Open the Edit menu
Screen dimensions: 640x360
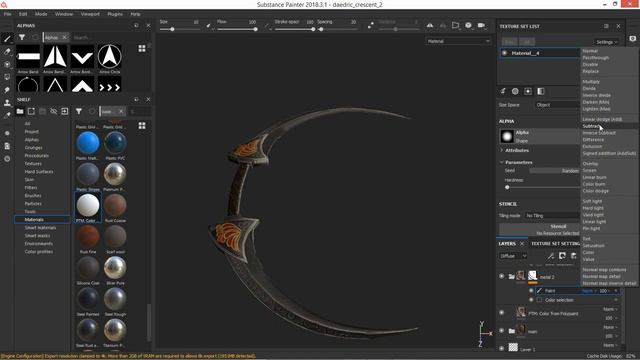[x=23, y=14]
